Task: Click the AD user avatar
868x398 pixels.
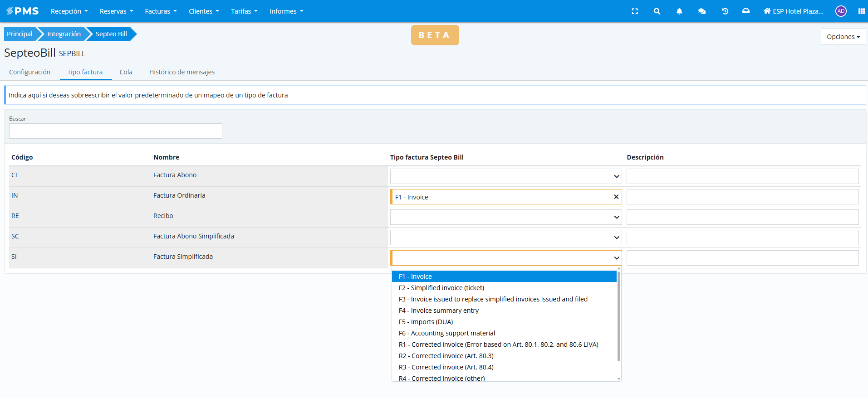Action: click(x=840, y=11)
